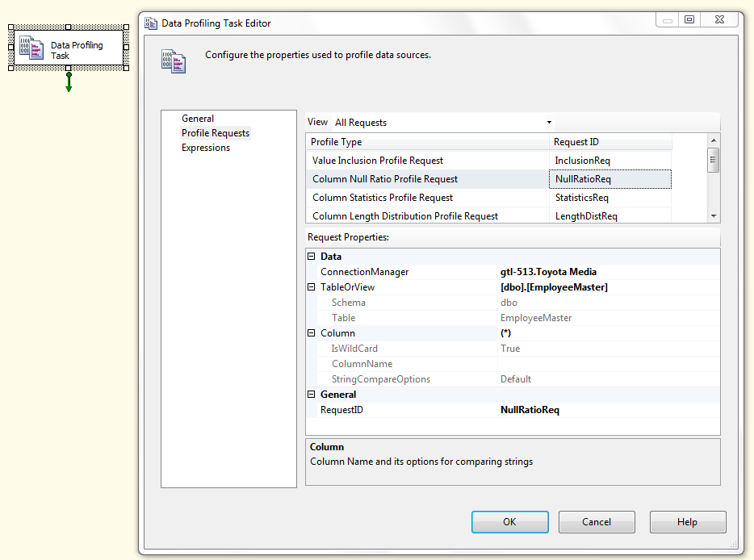Collapse the Column property group
This screenshot has width=754, height=560.
[x=311, y=332]
